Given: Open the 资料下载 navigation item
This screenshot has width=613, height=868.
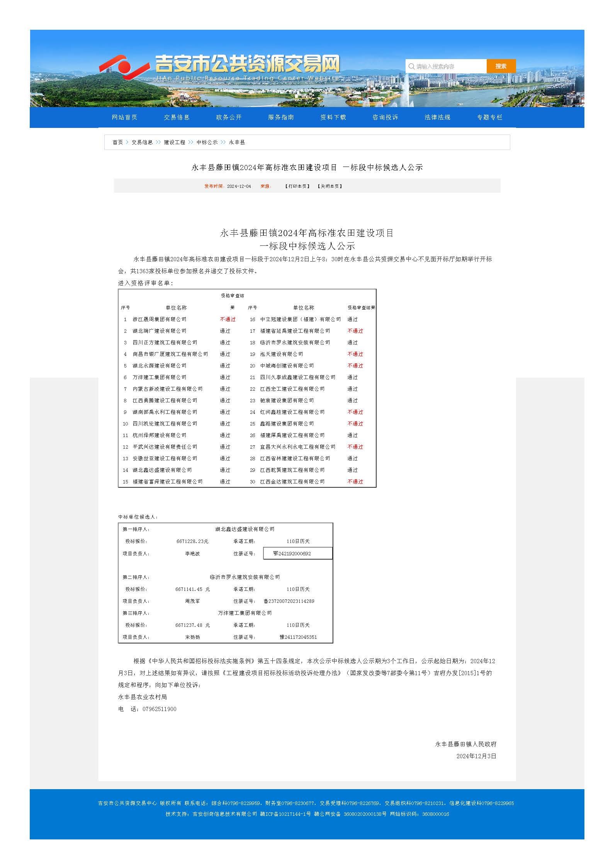Looking at the screenshot, I should tap(333, 117).
